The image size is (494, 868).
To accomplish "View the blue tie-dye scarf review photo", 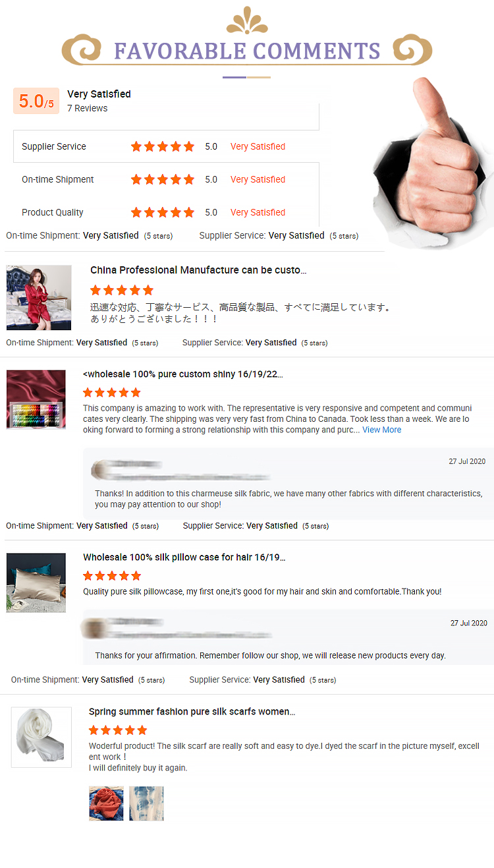I will pos(146,803).
